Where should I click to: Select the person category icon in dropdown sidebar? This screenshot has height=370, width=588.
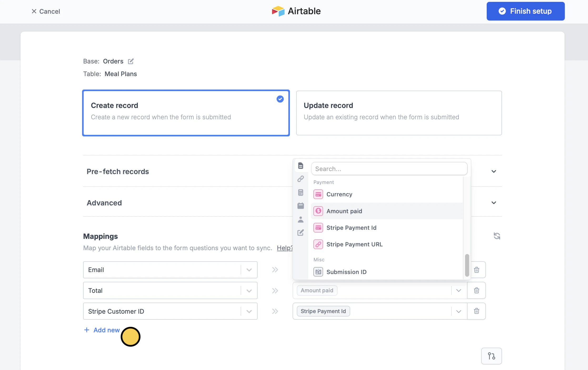click(x=301, y=219)
